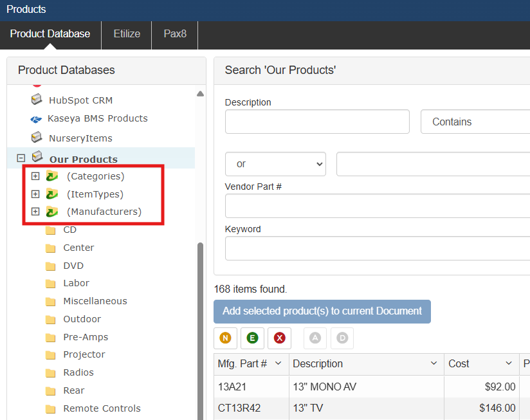Click the Vendor Part # input field
Screen dimensions: 530x420
click(x=377, y=206)
